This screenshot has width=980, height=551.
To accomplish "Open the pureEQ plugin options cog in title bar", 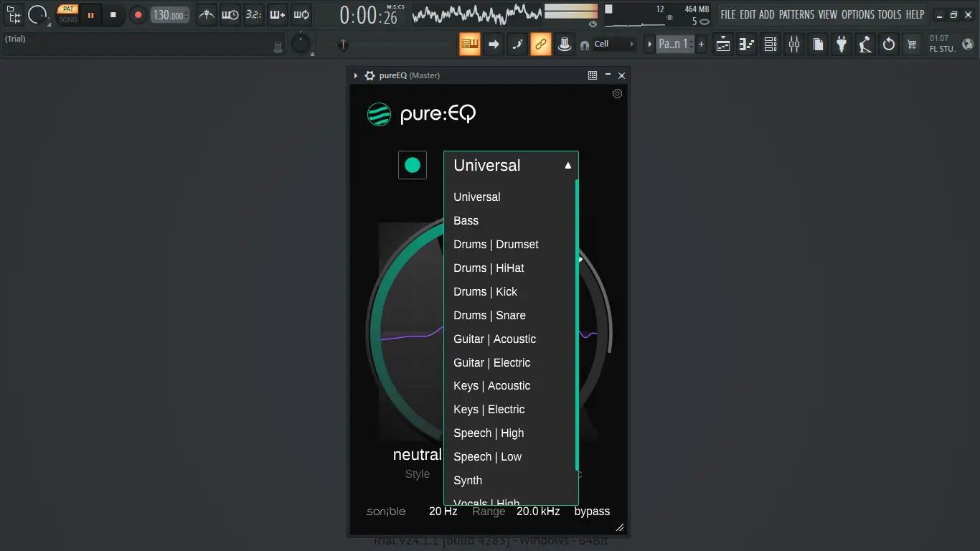I will pyautogui.click(x=369, y=75).
